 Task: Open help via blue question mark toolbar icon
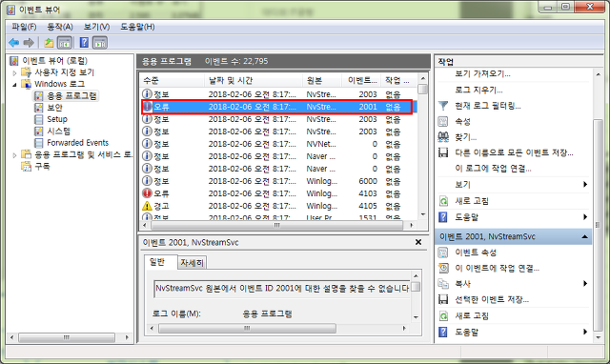[x=84, y=42]
